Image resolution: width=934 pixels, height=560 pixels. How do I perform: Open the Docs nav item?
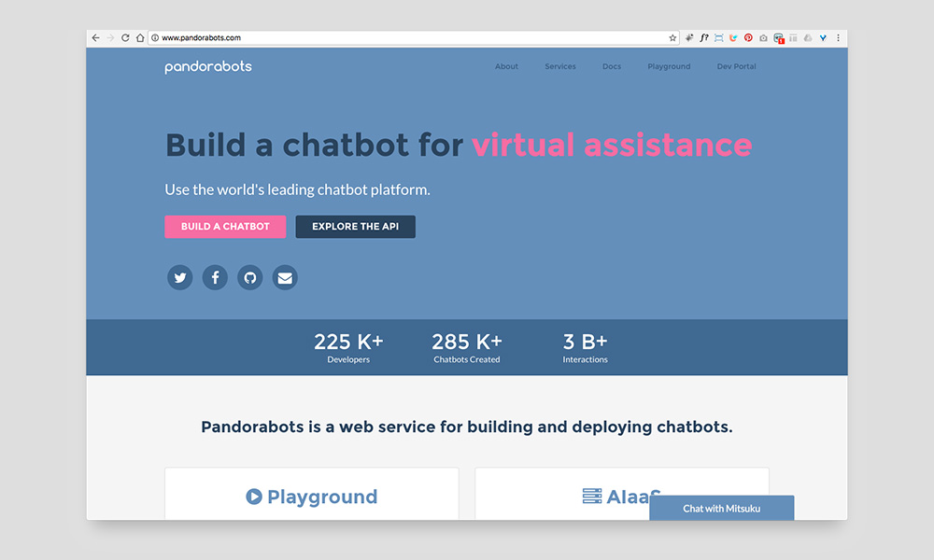coord(612,66)
